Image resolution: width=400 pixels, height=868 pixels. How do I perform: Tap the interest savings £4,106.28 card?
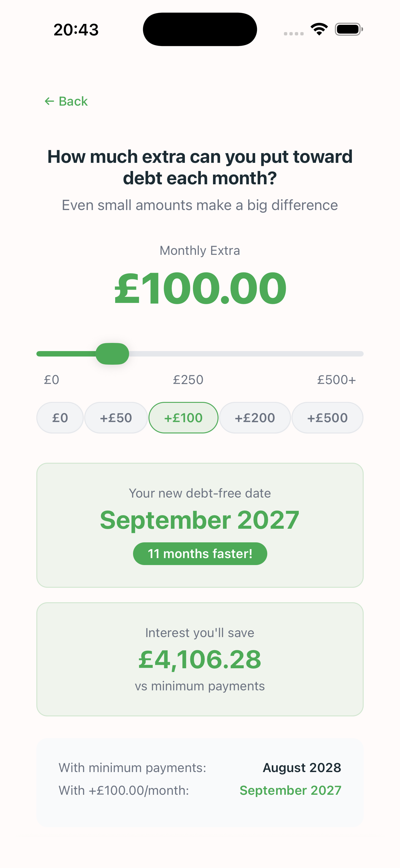tap(200, 659)
